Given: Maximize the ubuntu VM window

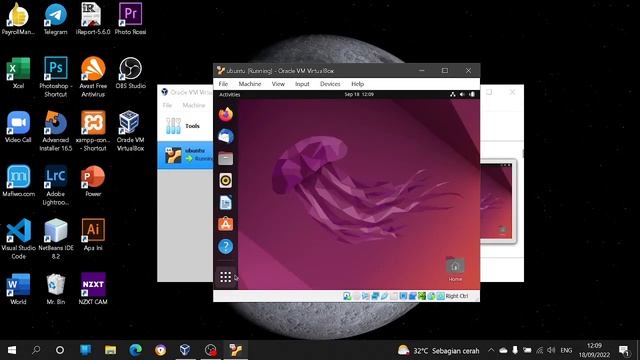Looking at the screenshot, I should click(x=445, y=71).
